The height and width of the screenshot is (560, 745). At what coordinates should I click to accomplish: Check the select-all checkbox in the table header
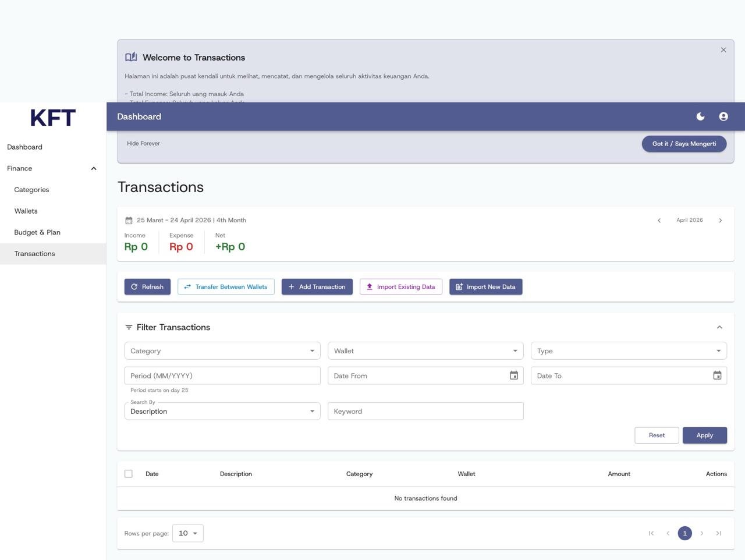128,473
